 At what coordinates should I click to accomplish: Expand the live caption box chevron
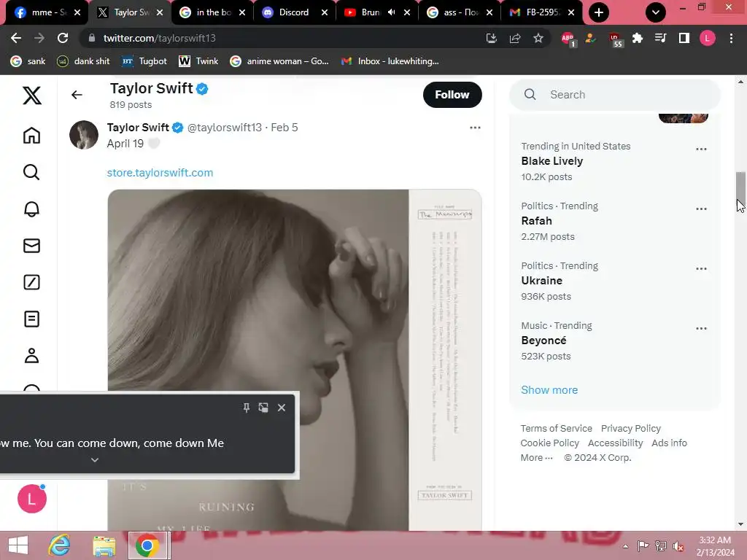tap(95, 460)
